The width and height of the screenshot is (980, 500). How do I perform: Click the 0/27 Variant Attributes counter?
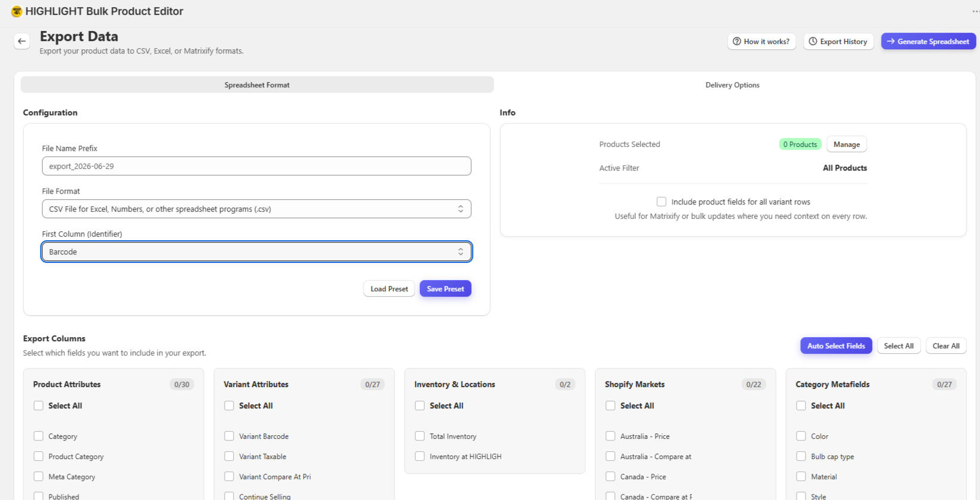(372, 385)
